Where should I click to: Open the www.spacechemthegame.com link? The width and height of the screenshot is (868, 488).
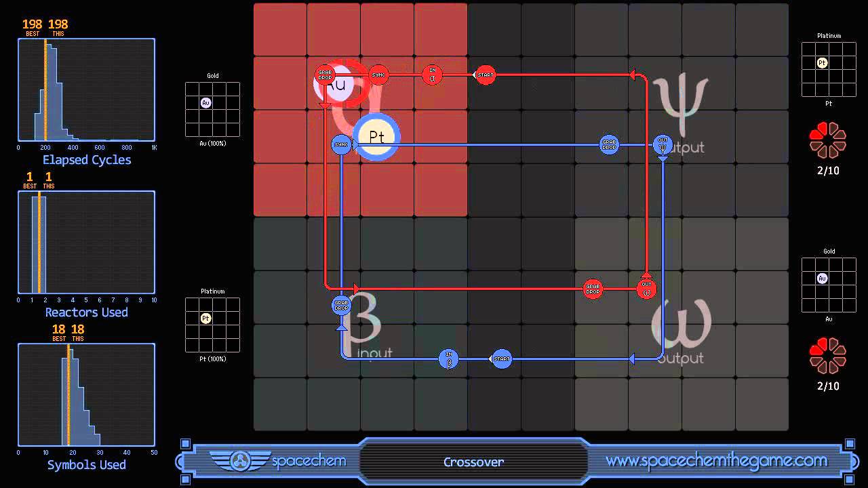(x=716, y=461)
